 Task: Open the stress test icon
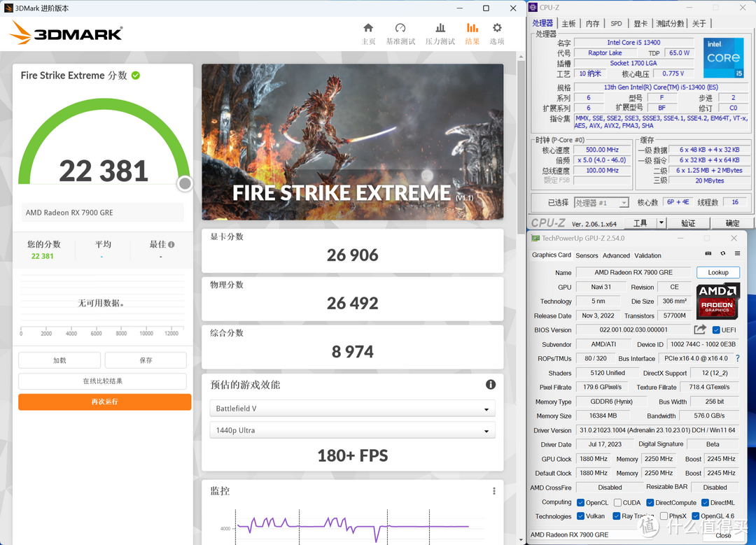coord(440,28)
